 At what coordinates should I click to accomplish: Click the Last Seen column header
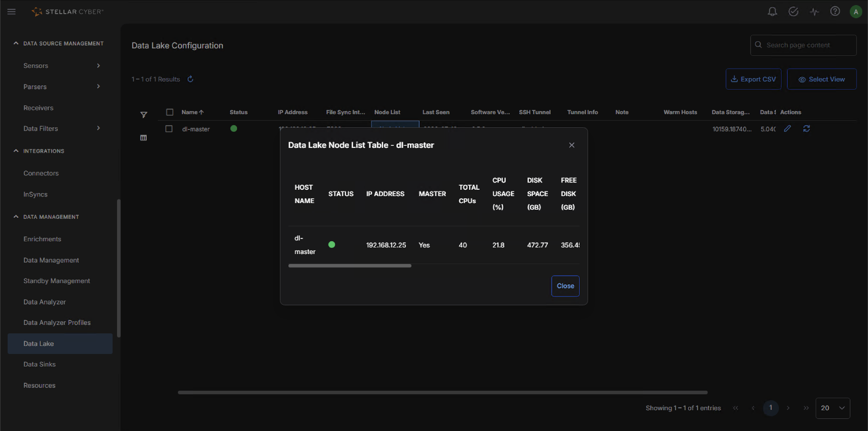tap(436, 112)
